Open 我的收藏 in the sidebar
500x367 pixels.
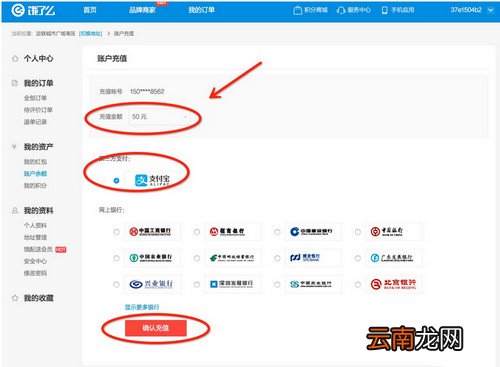click(38, 298)
